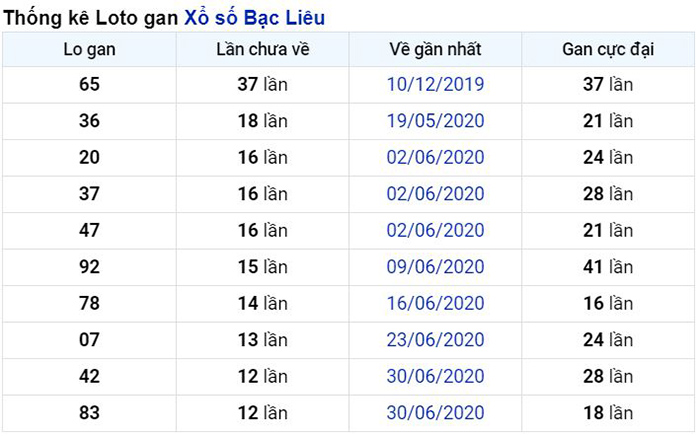Open the 30/06/2020 date in row 83
The width and height of the screenshot is (700, 436).
[435, 413]
